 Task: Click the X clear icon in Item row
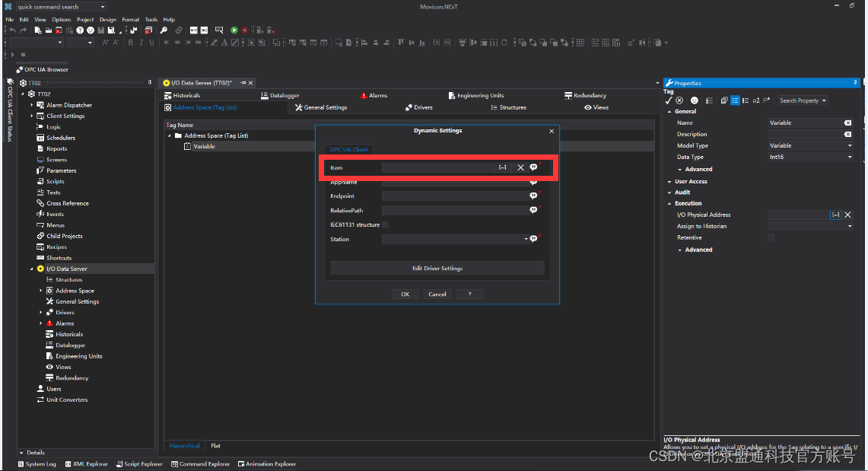(520, 167)
